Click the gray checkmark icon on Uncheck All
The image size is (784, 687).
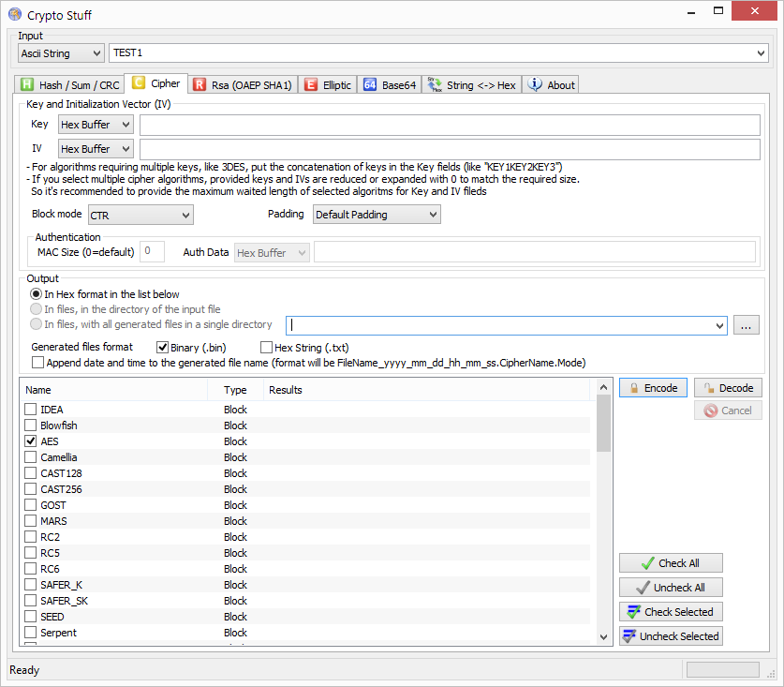click(643, 588)
